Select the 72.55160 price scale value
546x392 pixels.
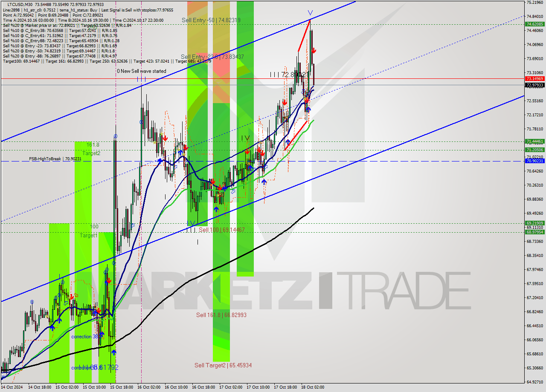535,101
